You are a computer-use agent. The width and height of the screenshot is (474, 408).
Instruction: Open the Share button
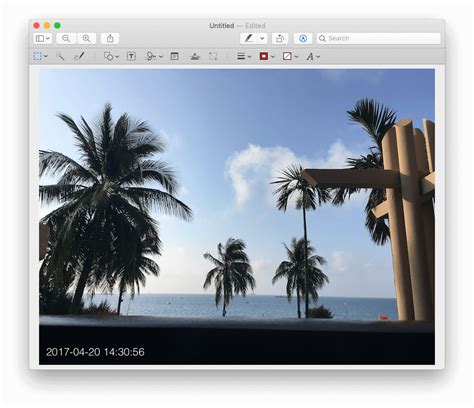click(x=110, y=38)
